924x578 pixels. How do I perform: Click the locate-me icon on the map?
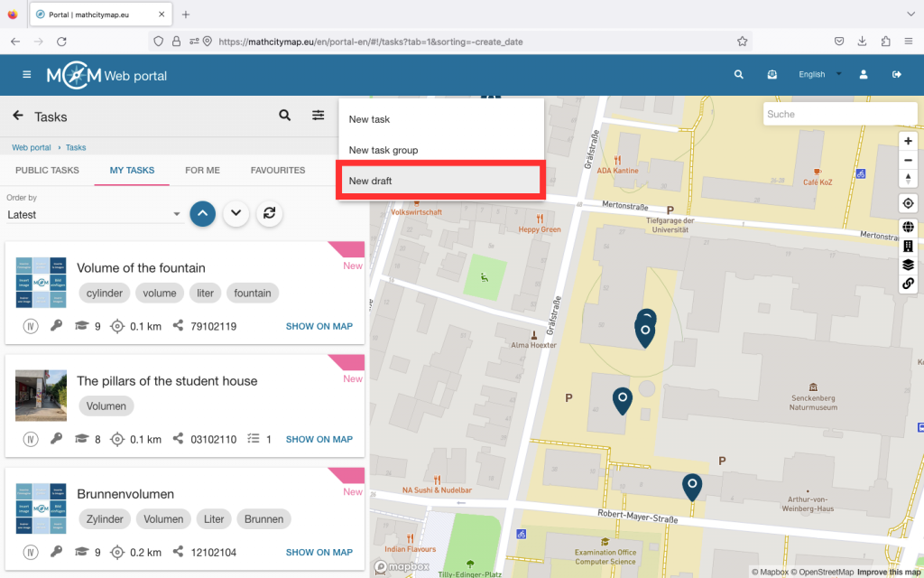(908, 203)
